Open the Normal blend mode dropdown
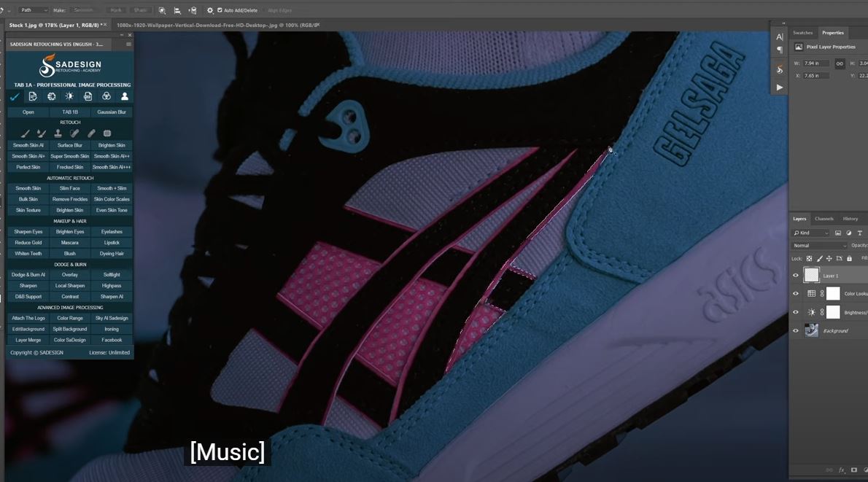 pos(819,246)
